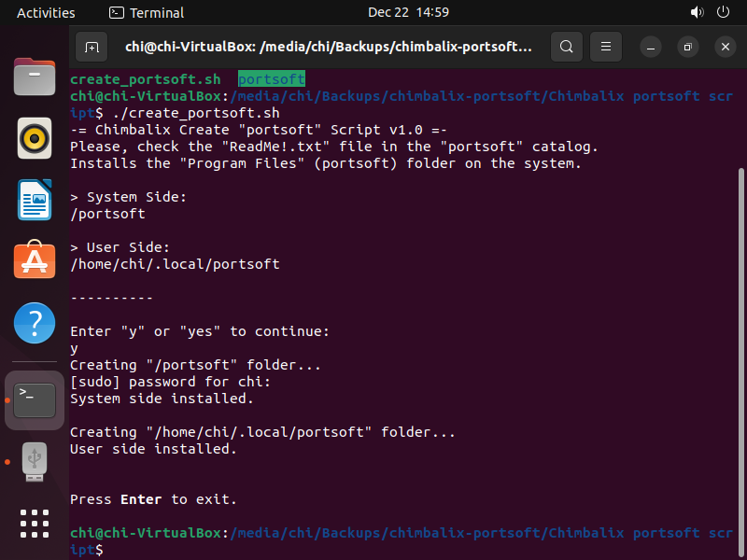747x560 pixels.
Task: Open LibreOffice Writer from the dock
Action: click(35, 200)
